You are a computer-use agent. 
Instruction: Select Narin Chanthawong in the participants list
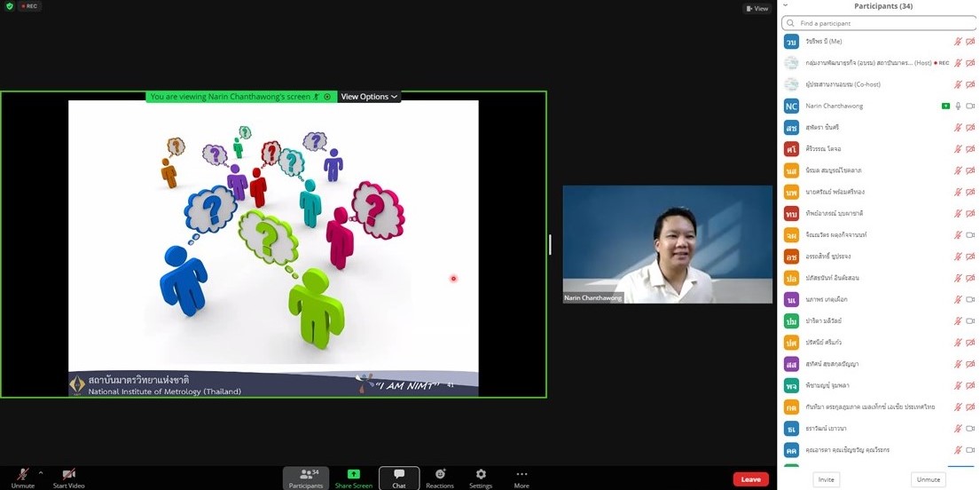[x=834, y=106]
